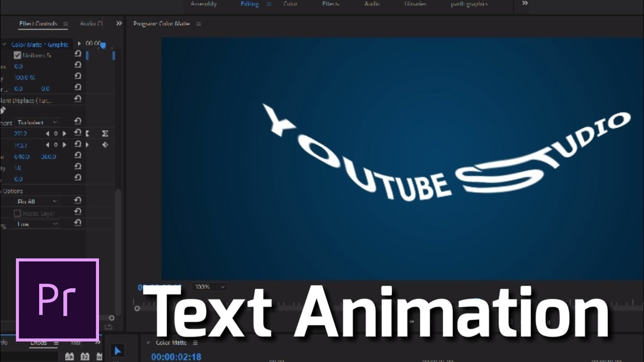This screenshot has width=644, height=362.
Task: Reset the Low antialiasing parameter
Action: [78, 223]
